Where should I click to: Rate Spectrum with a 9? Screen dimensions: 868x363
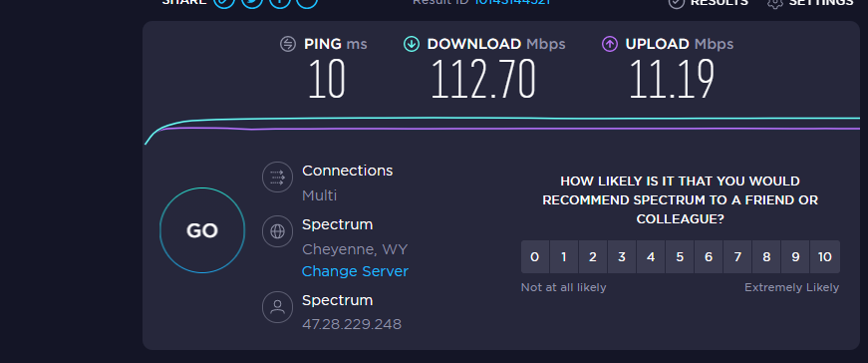[x=795, y=256]
